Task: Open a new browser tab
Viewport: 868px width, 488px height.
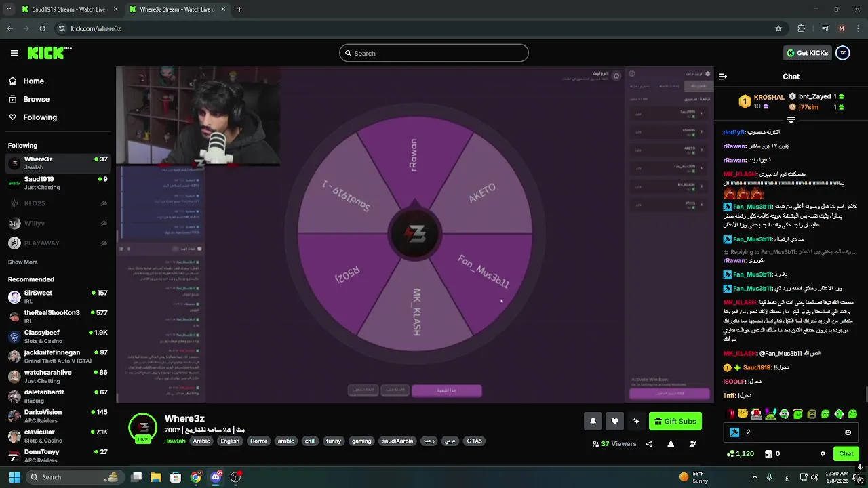Action: pyautogui.click(x=239, y=9)
